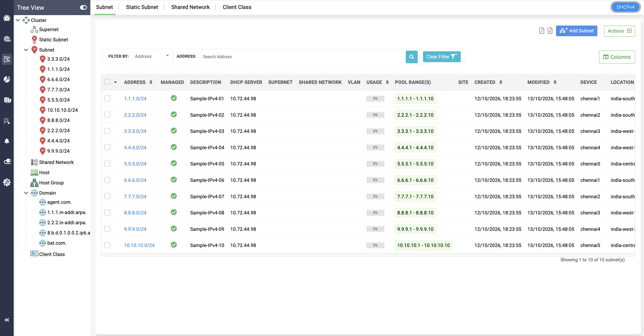Open the Actions dropdown button
This screenshot has width=644, height=336.
619,31
